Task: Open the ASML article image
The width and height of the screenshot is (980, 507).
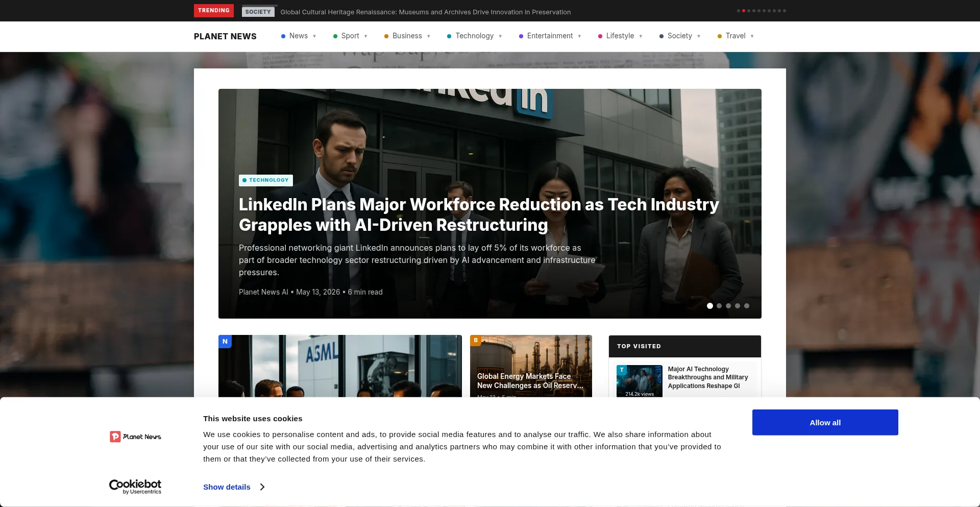Action: click(x=340, y=366)
